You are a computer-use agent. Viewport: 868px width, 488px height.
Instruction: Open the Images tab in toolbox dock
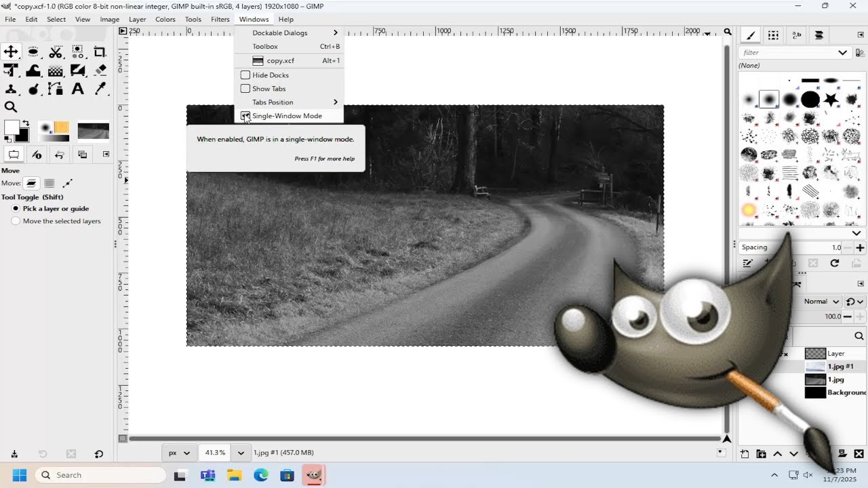point(82,155)
